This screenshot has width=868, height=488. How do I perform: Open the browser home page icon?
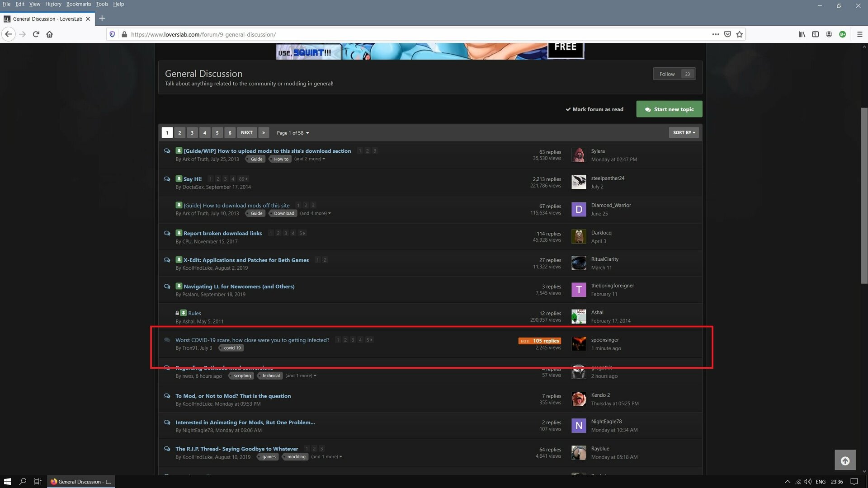point(50,34)
